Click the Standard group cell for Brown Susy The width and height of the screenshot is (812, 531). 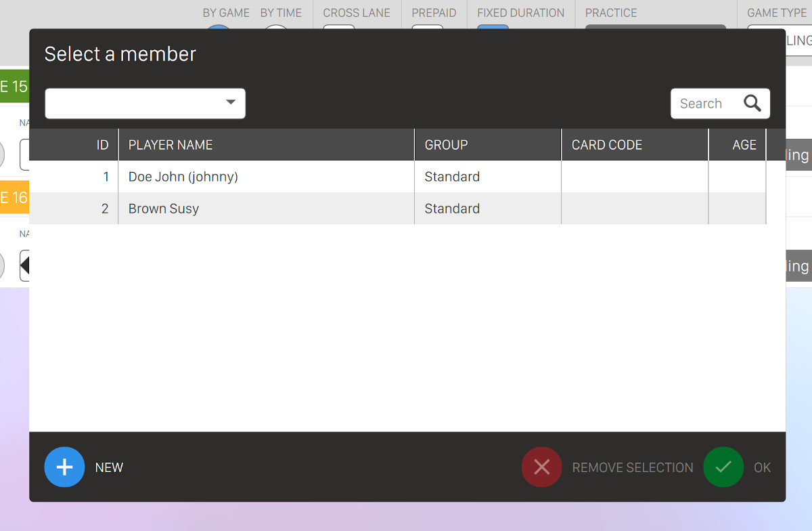pyautogui.click(x=452, y=209)
